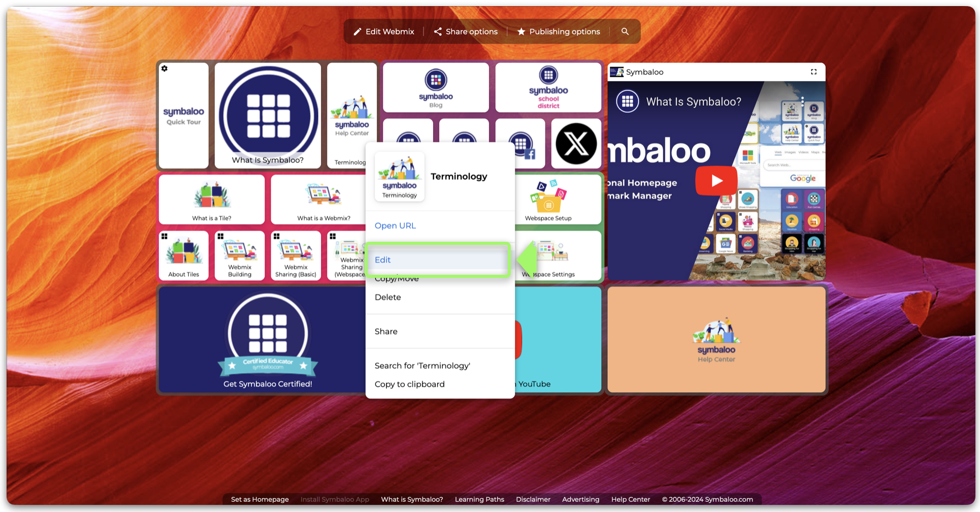Open the About Tiles tile
This screenshot has height=512, width=980.
184,255
